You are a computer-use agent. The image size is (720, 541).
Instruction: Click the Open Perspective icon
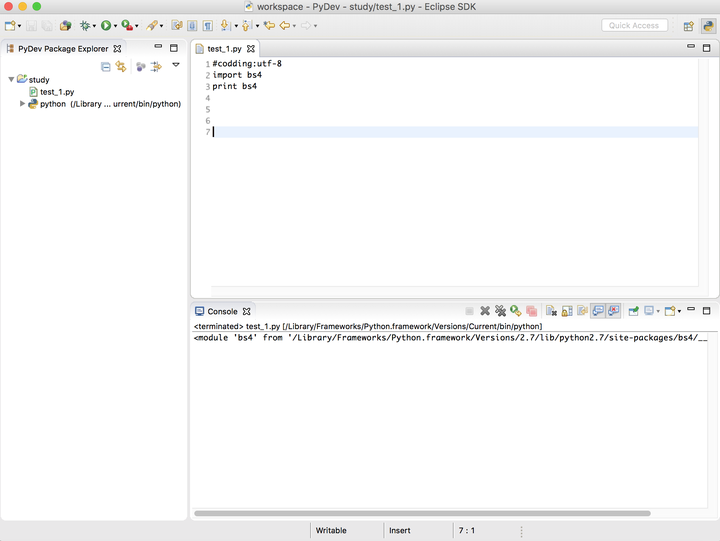[688, 26]
